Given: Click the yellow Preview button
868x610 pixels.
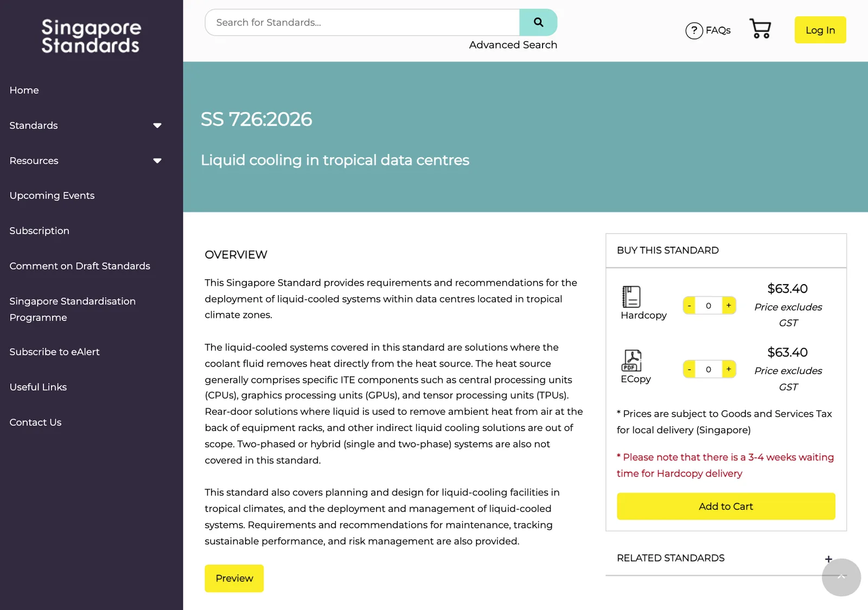Looking at the screenshot, I should click(234, 579).
